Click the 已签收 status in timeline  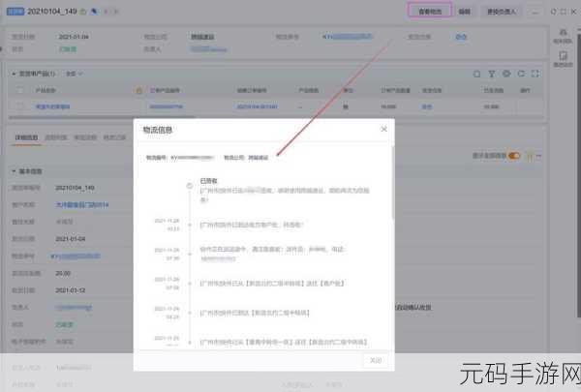(208, 181)
